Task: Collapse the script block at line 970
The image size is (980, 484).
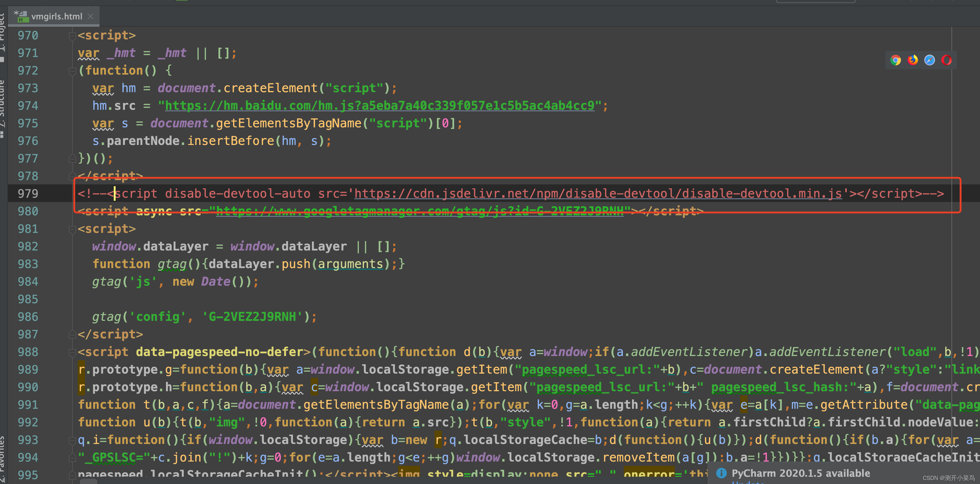Action: pos(72,36)
